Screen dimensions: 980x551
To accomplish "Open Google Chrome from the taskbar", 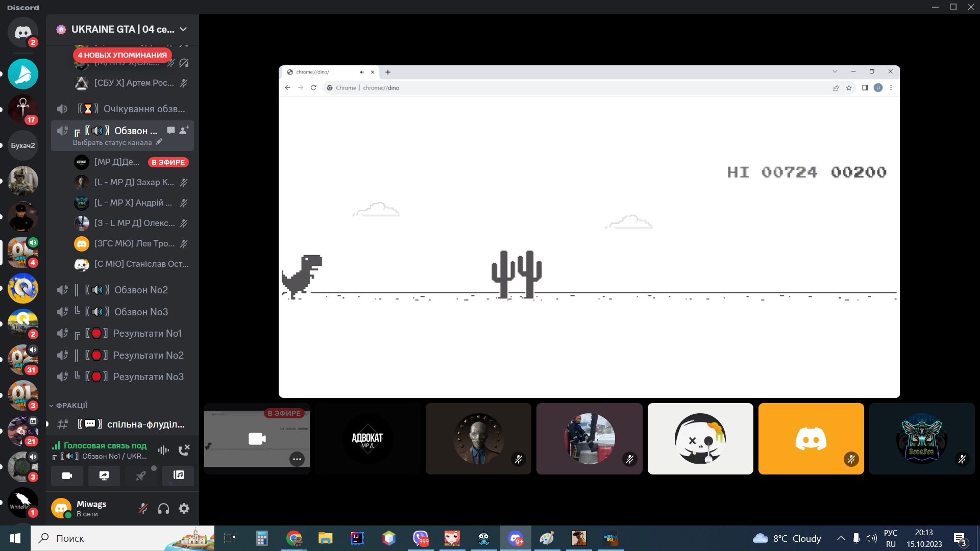I will pyautogui.click(x=293, y=538).
